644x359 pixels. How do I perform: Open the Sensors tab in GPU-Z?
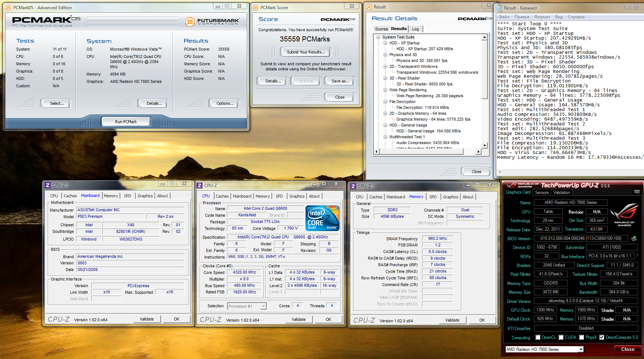click(542, 193)
